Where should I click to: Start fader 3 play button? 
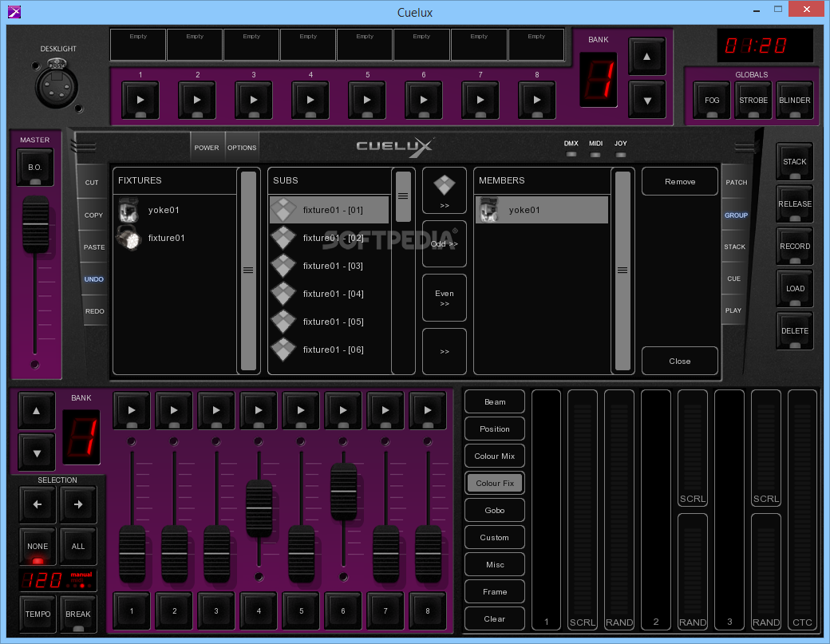pos(216,410)
